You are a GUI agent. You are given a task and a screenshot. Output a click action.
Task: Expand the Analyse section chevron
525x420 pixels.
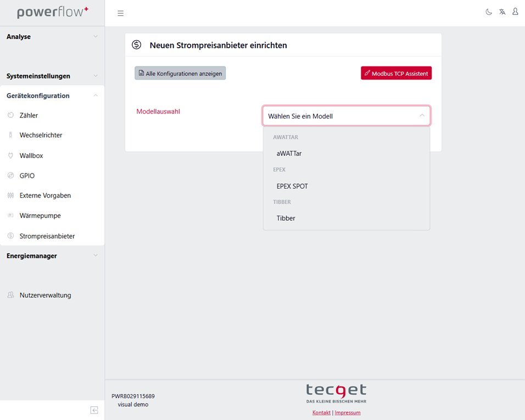tap(96, 36)
